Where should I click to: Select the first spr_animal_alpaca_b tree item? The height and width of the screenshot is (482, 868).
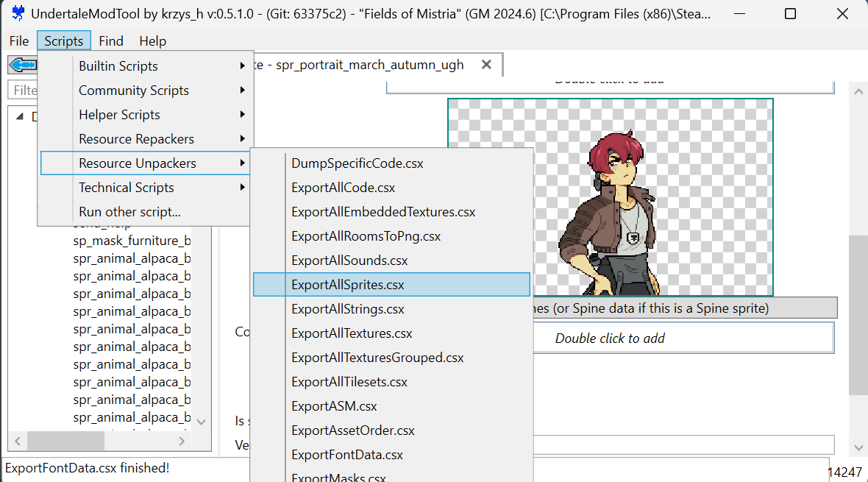click(132, 259)
